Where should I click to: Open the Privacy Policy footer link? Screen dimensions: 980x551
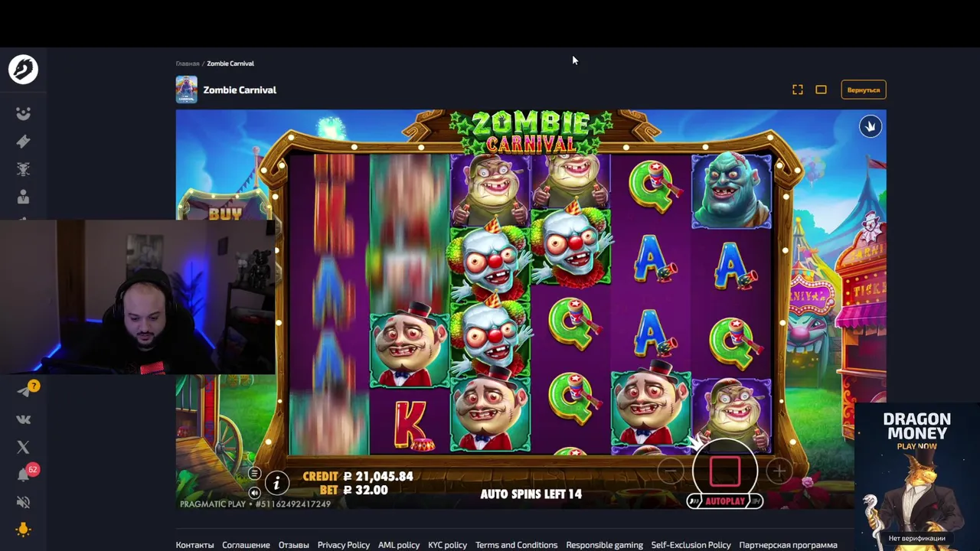[344, 545]
